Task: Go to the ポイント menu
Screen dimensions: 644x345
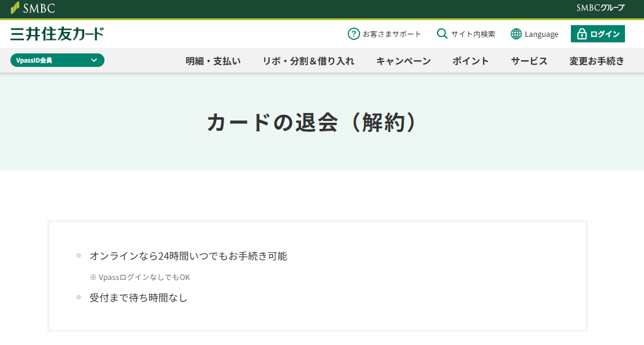Action: (x=471, y=61)
